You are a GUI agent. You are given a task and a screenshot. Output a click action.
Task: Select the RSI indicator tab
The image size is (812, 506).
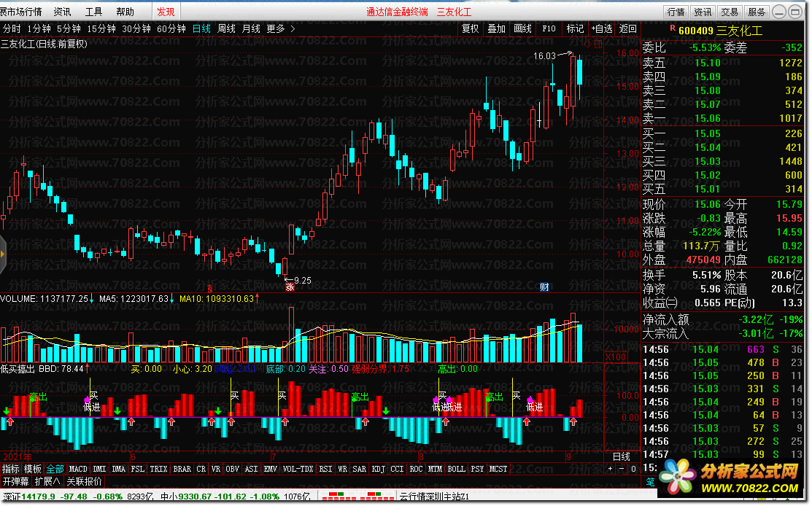325,469
